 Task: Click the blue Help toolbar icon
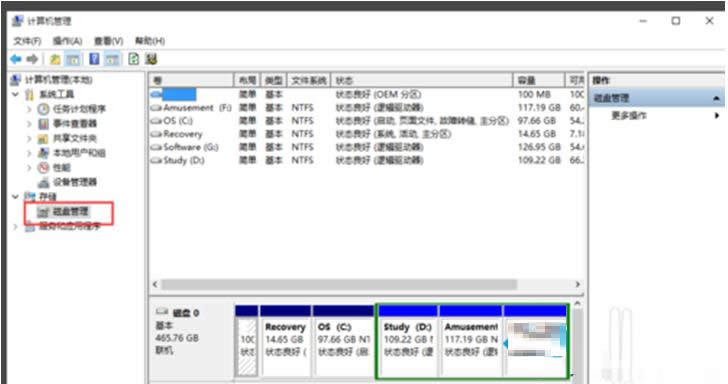pos(94,59)
